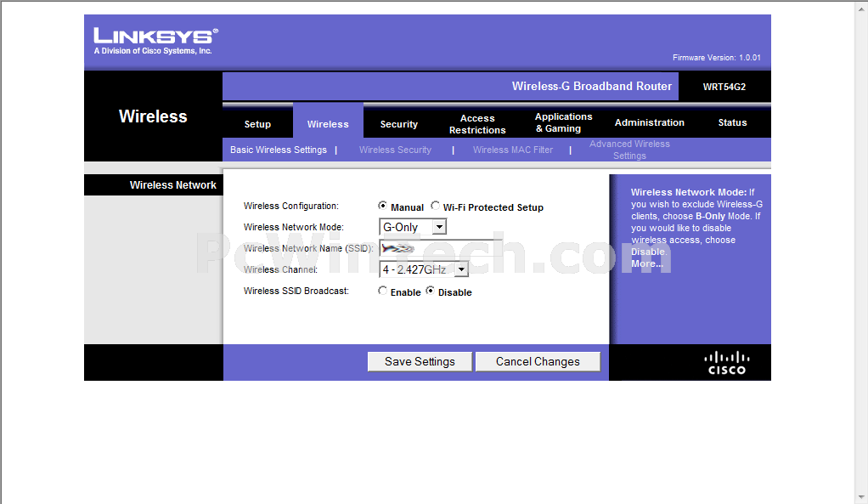The image size is (868, 504).
Task: Open the Wireless Channel dropdown
Action: pyautogui.click(x=424, y=269)
